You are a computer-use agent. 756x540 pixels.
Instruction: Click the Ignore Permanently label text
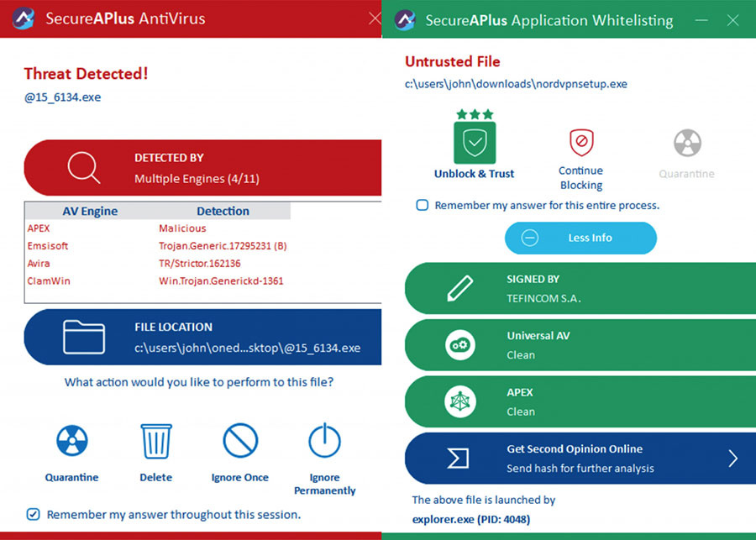tap(324, 484)
